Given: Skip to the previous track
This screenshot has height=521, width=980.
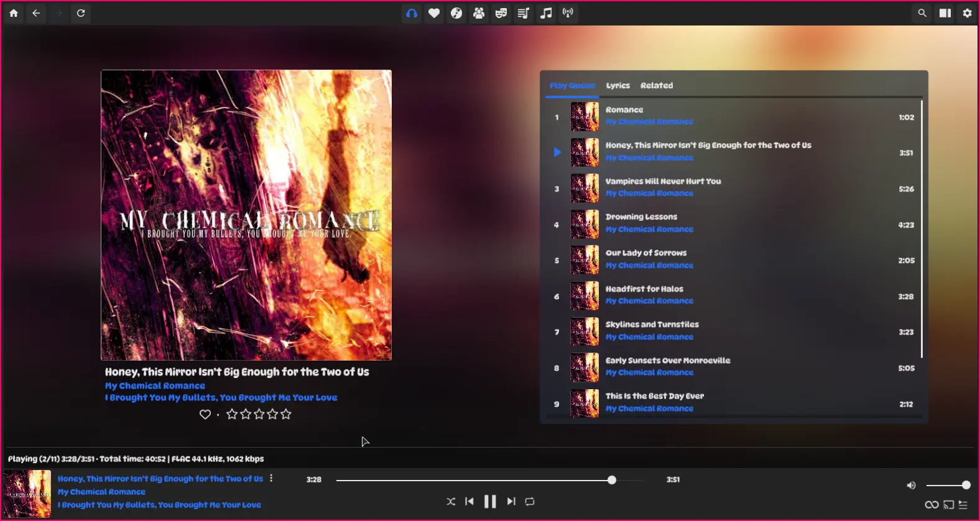Looking at the screenshot, I should (x=469, y=501).
